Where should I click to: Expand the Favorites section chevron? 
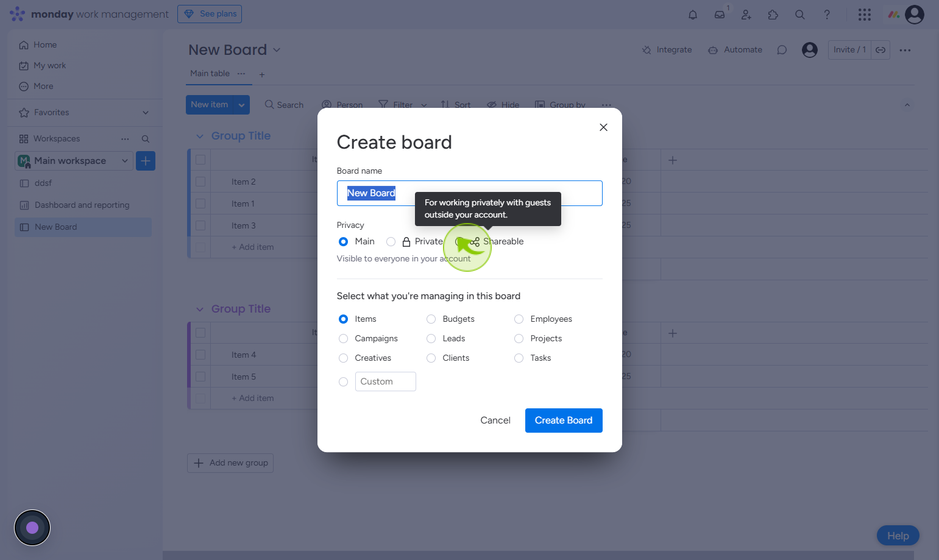point(146,113)
